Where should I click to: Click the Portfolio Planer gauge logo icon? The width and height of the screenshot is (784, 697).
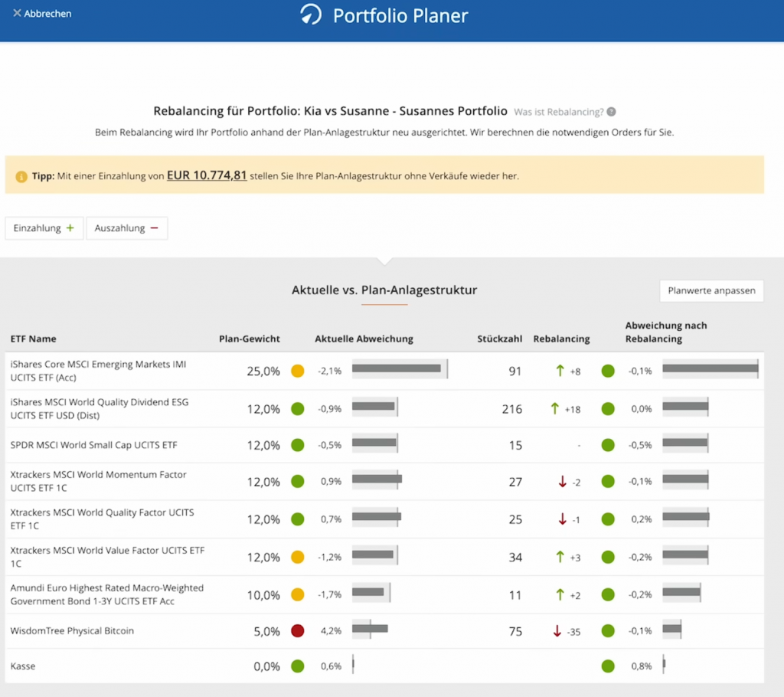point(311,15)
